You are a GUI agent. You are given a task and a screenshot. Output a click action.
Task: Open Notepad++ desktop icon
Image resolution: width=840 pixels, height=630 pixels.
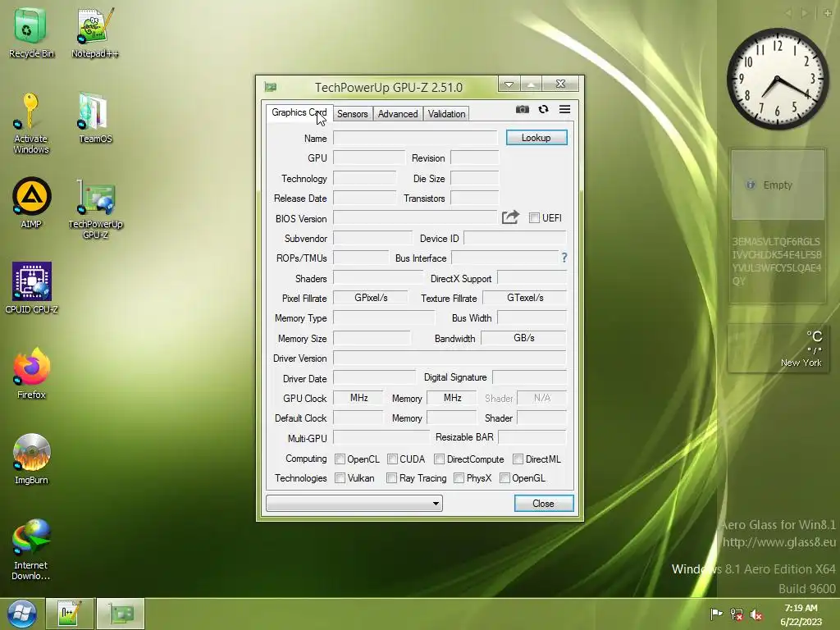pos(95,33)
